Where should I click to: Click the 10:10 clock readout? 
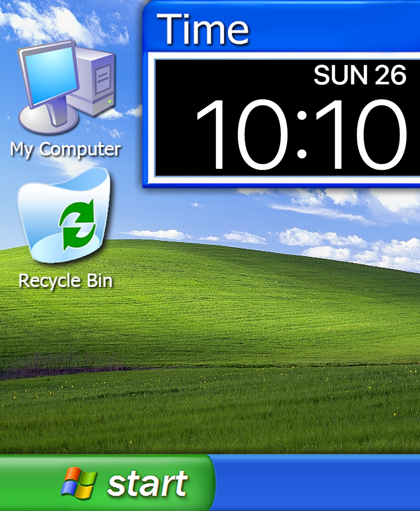302,135
